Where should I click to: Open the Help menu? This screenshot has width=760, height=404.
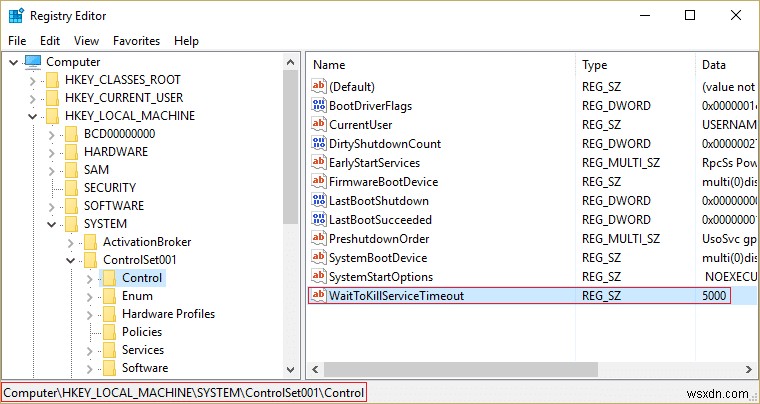tap(187, 41)
